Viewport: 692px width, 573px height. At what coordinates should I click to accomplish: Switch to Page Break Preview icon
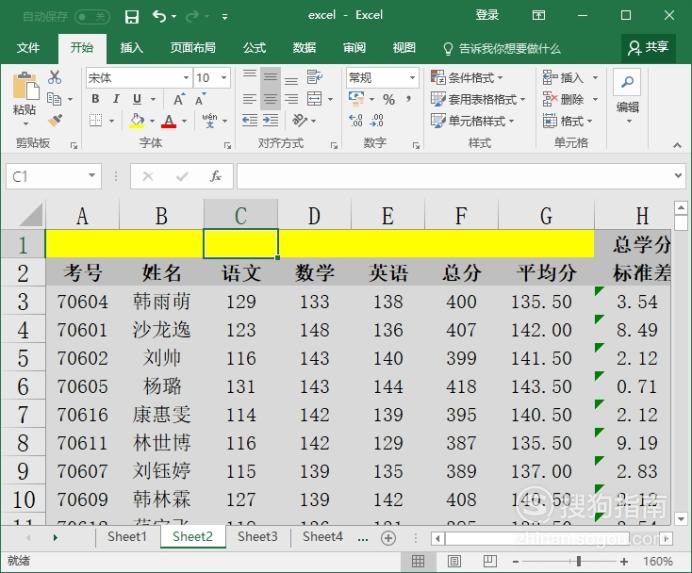point(490,561)
